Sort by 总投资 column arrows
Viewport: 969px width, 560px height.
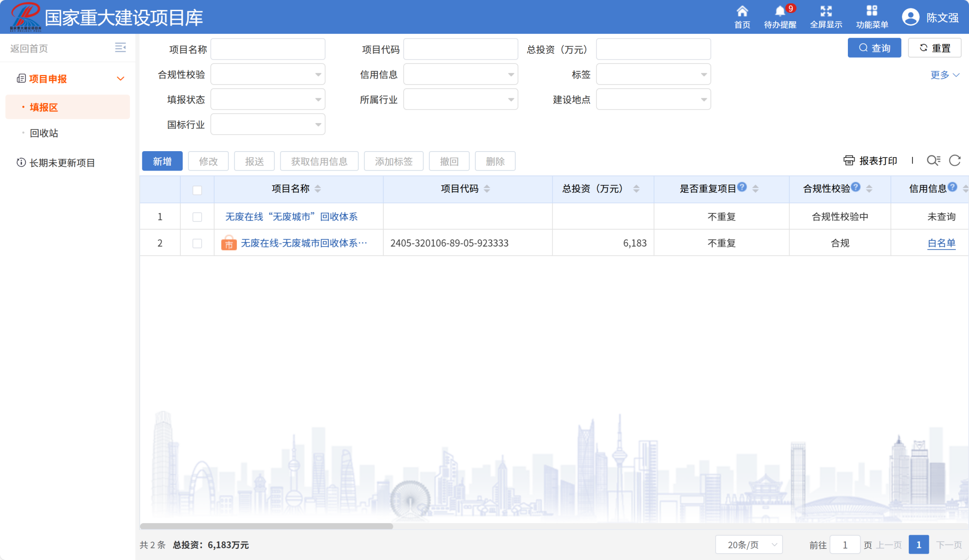[637, 189]
